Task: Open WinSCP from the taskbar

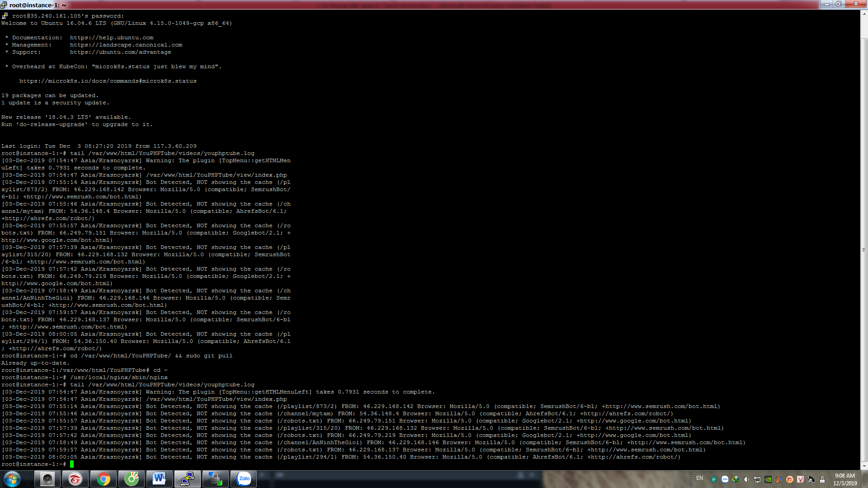Action: (215, 479)
